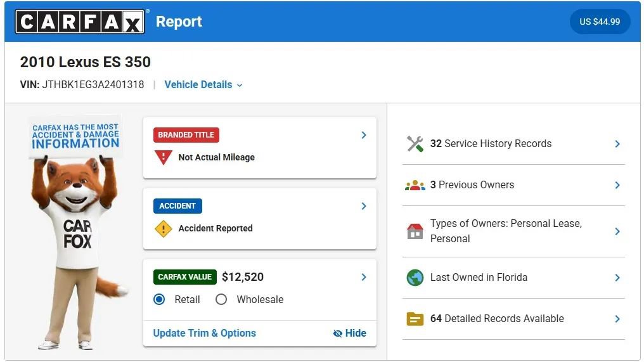This screenshot has width=644, height=362.
Task: Click the globe icon beside Last Owned in Florida
Action: [x=415, y=278]
